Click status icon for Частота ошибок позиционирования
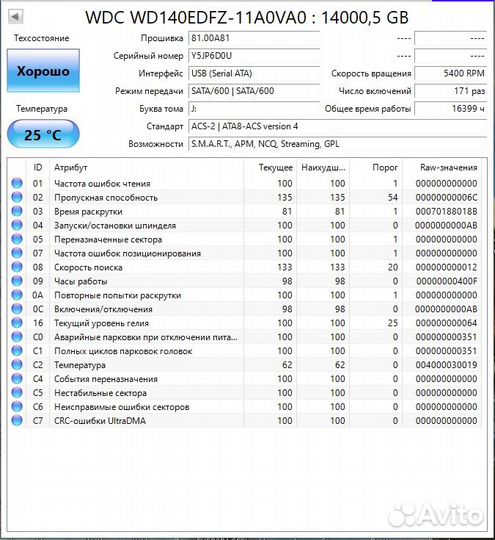 [17, 253]
